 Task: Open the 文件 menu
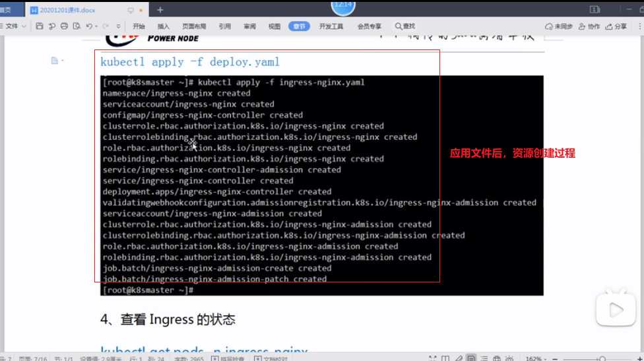click(11, 26)
